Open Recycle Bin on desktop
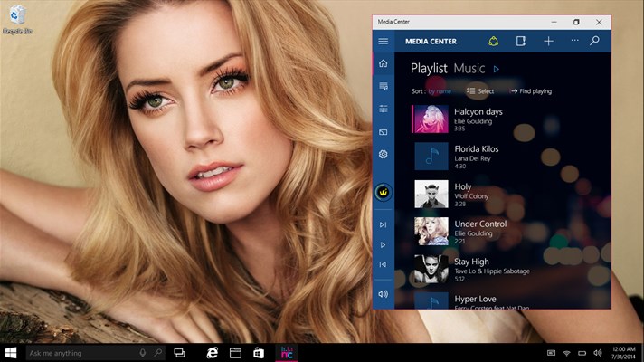Image resolution: width=644 pixels, height=362 pixels. [17, 20]
